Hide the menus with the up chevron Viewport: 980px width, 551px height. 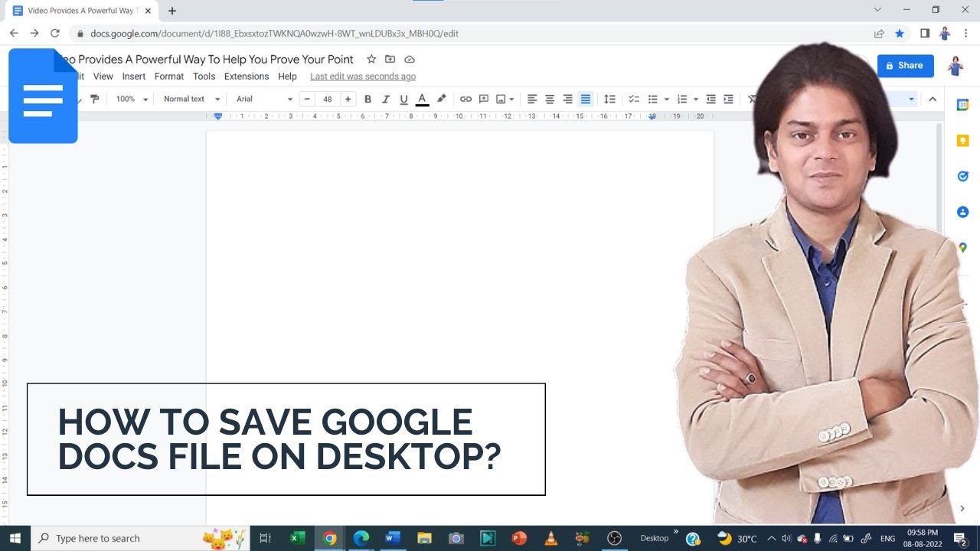(933, 99)
